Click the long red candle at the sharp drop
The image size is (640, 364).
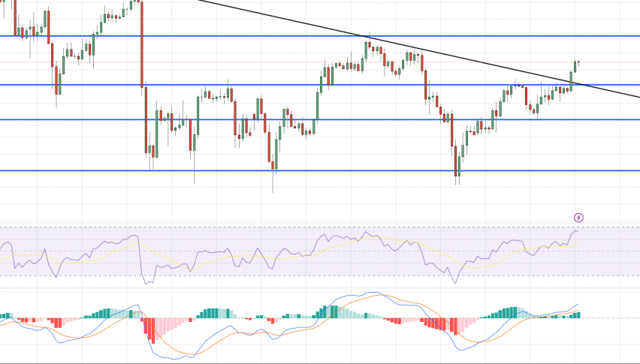coord(142,44)
